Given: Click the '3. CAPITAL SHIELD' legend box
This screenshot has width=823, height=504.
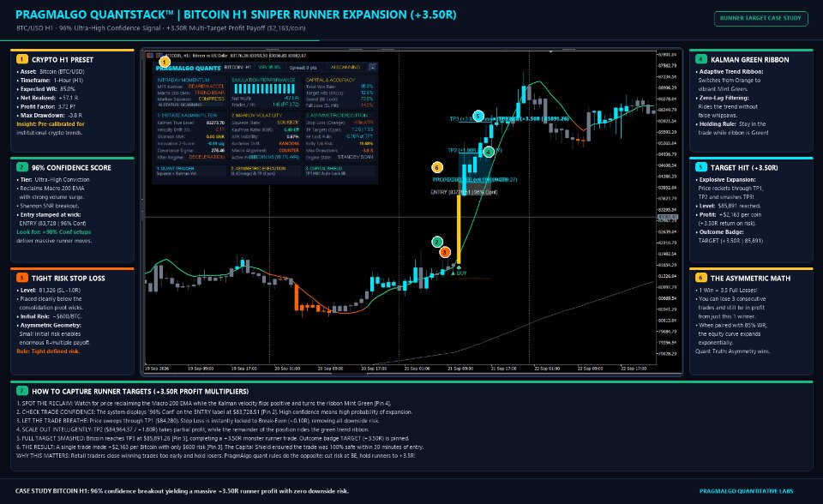Looking at the screenshot, I should (339, 171).
